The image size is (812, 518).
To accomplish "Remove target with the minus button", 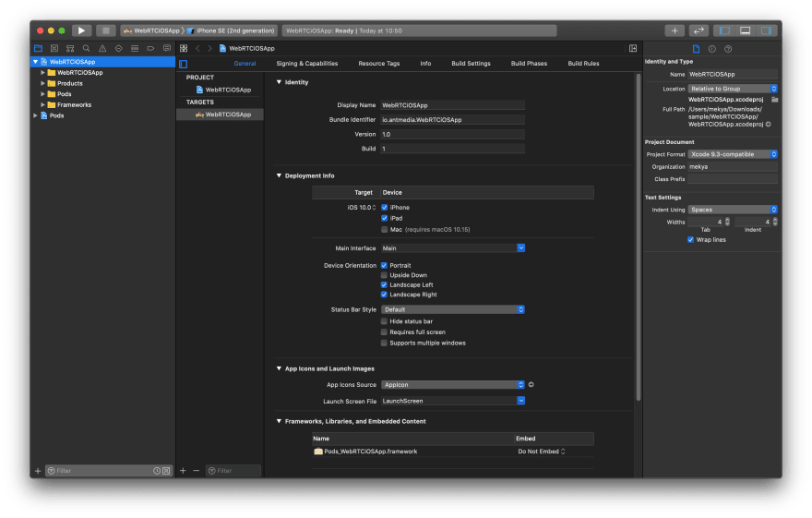I will tap(197, 470).
